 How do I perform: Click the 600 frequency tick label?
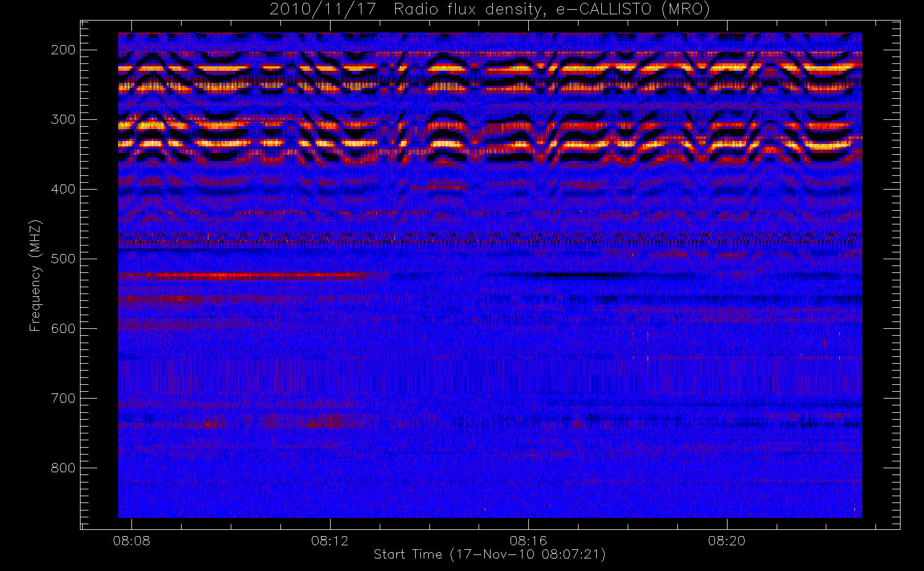click(x=63, y=328)
